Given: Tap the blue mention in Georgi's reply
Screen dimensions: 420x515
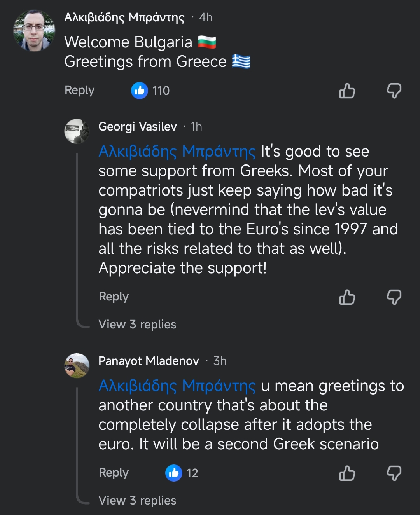Looking at the screenshot, I should pyautogui.click(x=177, y=152).
